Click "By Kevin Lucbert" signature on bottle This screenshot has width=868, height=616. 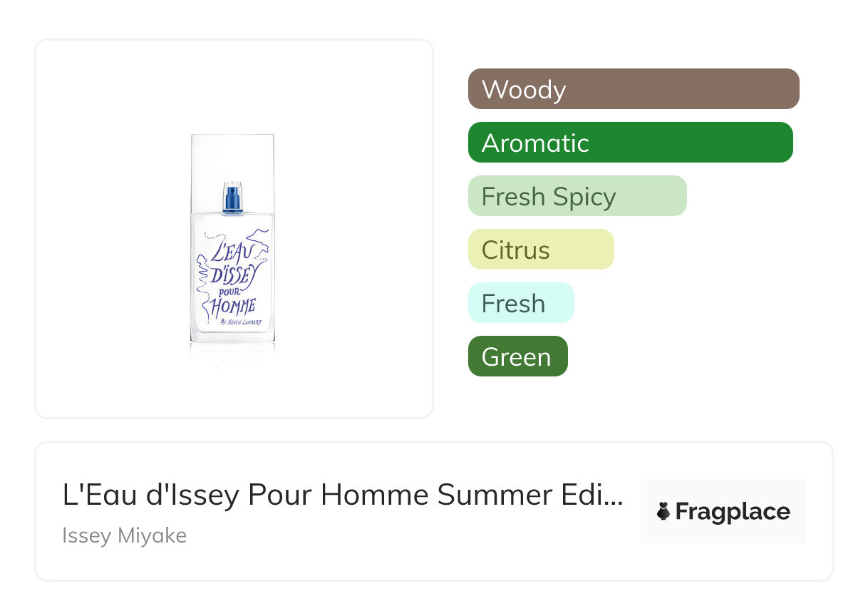(241, 322)
